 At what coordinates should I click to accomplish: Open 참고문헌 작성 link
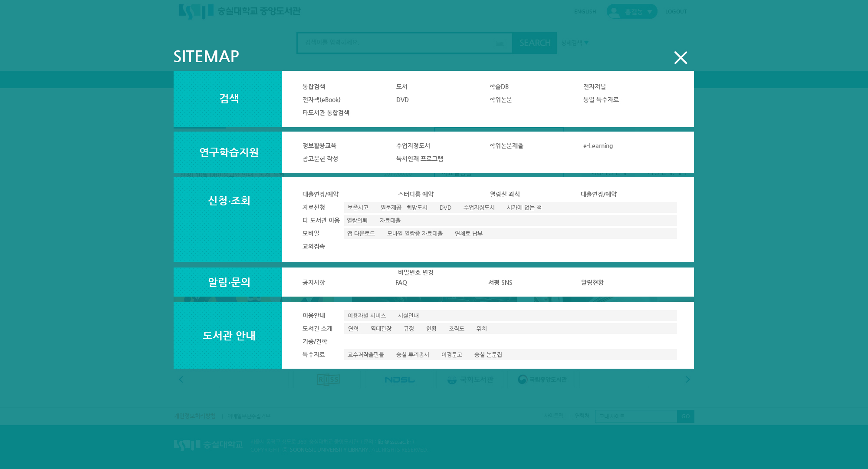(x=320, y=159)
